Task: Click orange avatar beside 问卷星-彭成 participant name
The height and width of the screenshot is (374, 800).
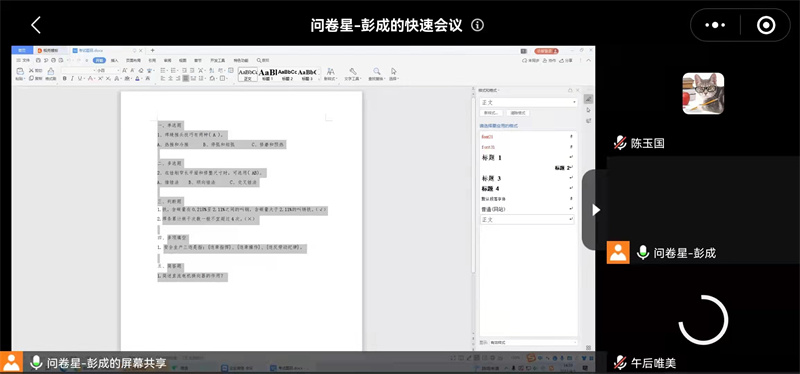Action: tap(618, 253)
